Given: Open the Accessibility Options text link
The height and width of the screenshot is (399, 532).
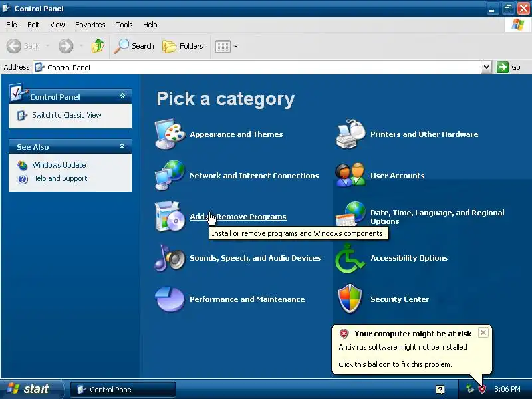Looking at the screenshot, I should 409,258.
